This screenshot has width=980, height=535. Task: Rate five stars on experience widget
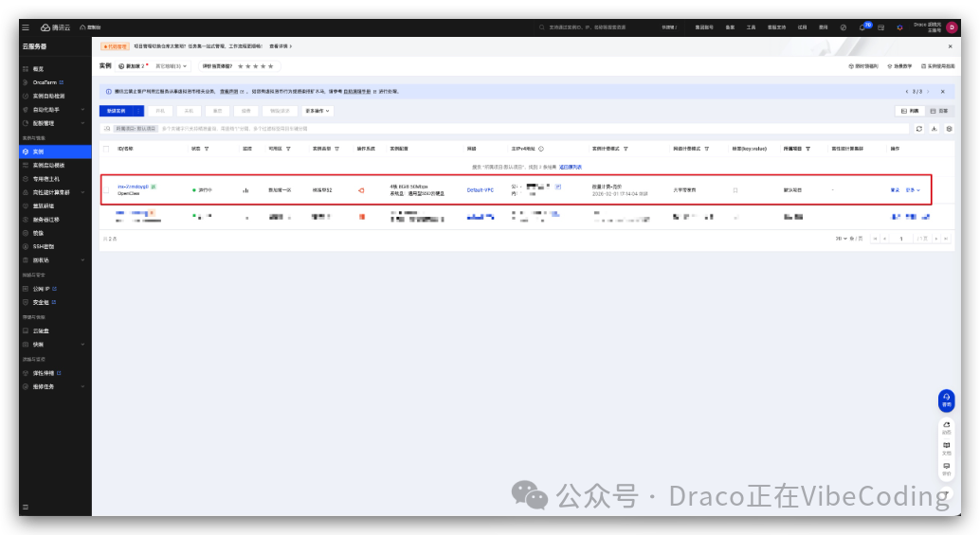271,66
